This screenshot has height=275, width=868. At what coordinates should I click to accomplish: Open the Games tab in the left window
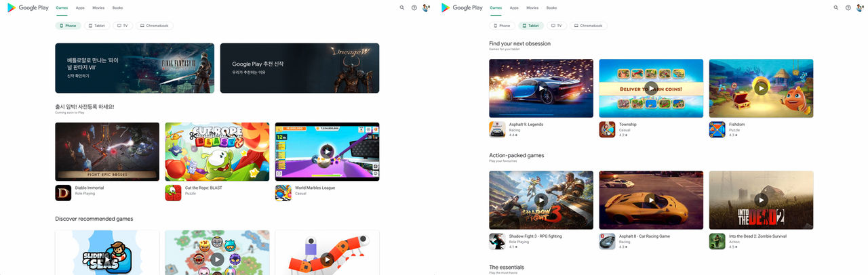[x=62, y=7]
